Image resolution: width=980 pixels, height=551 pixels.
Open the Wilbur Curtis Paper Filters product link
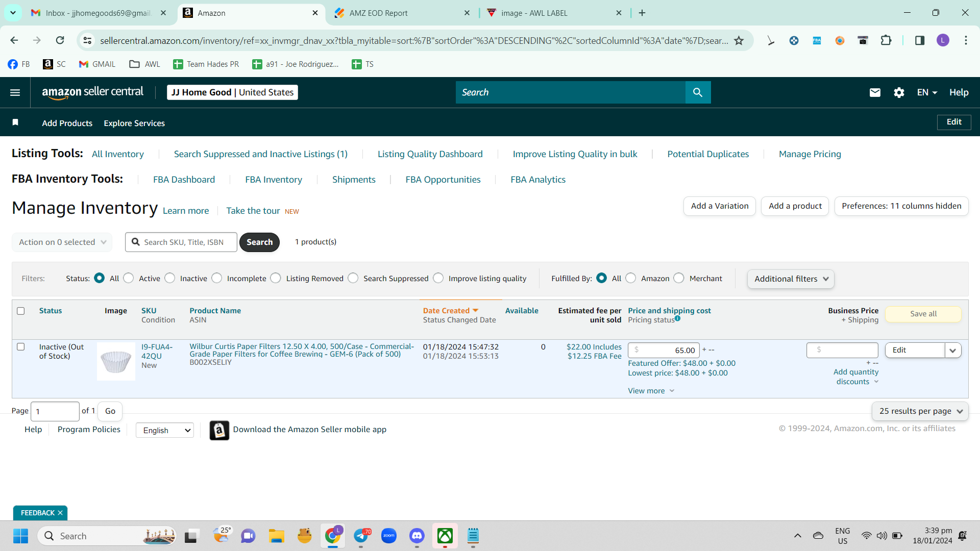302,350
